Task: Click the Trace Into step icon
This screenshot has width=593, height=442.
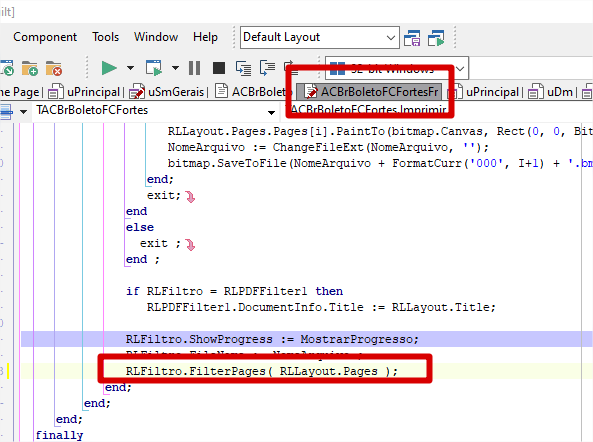Action: [243, 68]
